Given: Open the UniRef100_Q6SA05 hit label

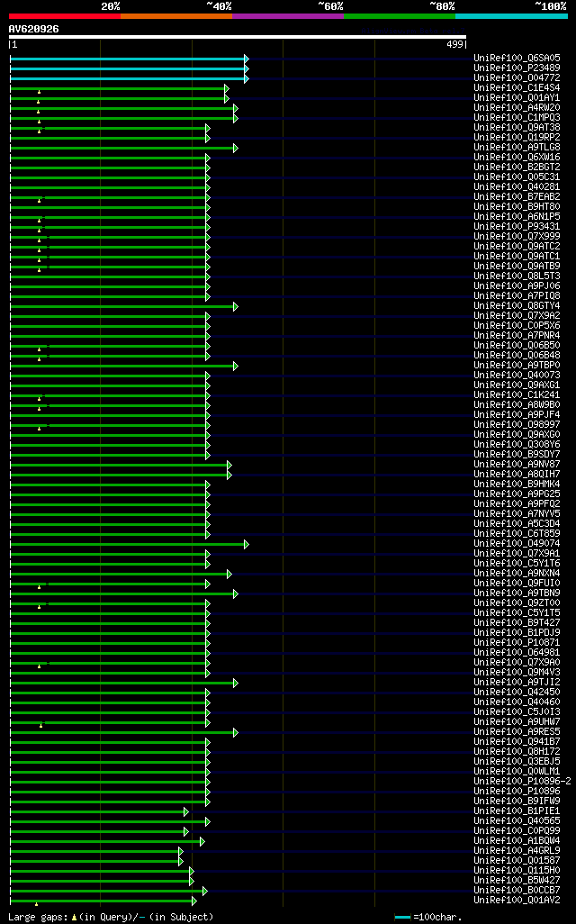Looking at the screenshot, I should pyautogui.click(x=517, y=58).
